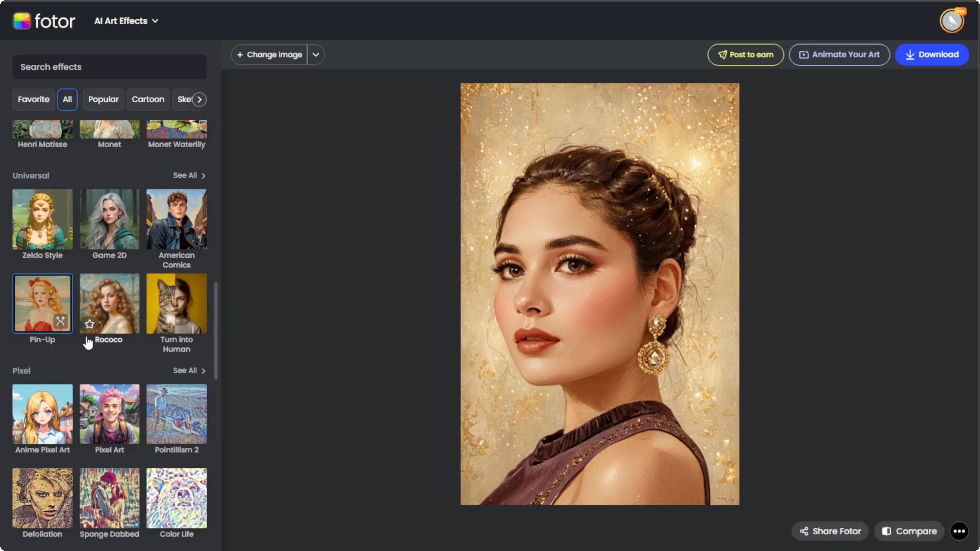Open See All for Pixel effects
The height and width of the screenshot is (551, 980).
coord(189,370)
